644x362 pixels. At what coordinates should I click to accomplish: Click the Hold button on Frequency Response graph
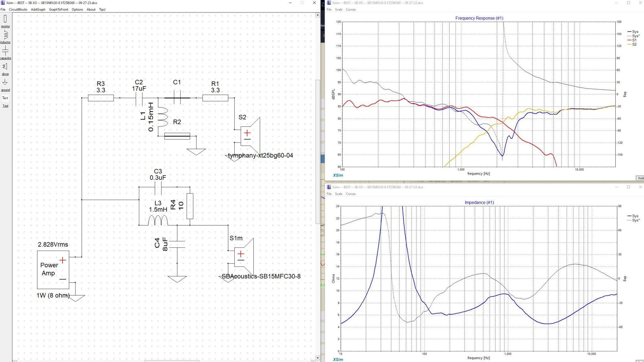(640, 178)
